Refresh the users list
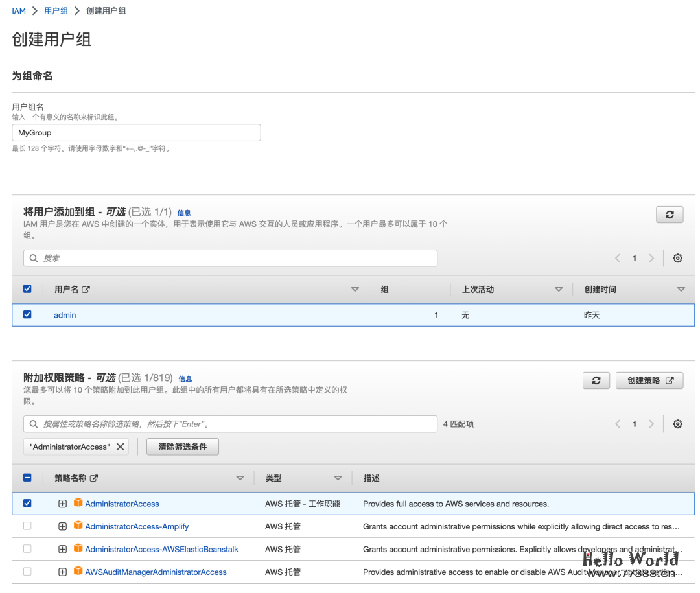 [670, 215]
